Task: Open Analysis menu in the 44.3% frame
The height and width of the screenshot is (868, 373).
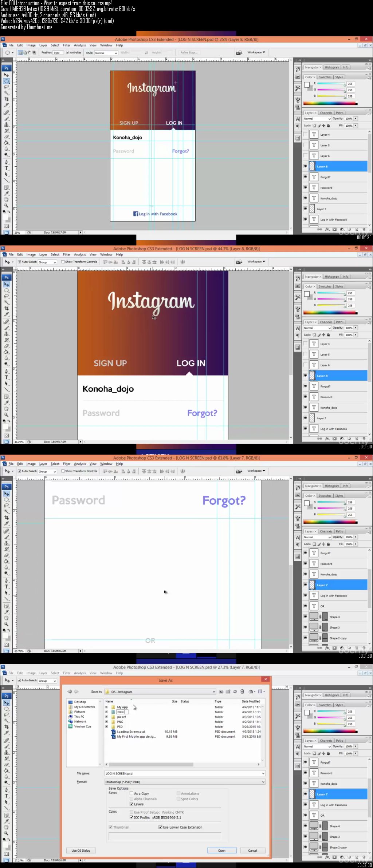Action: (x=80, y=255)
